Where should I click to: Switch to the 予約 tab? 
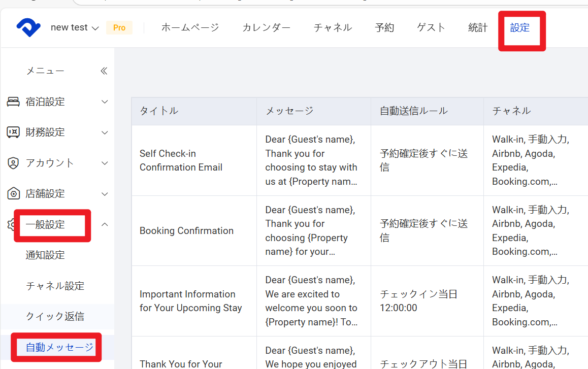(x=384, y=28)
